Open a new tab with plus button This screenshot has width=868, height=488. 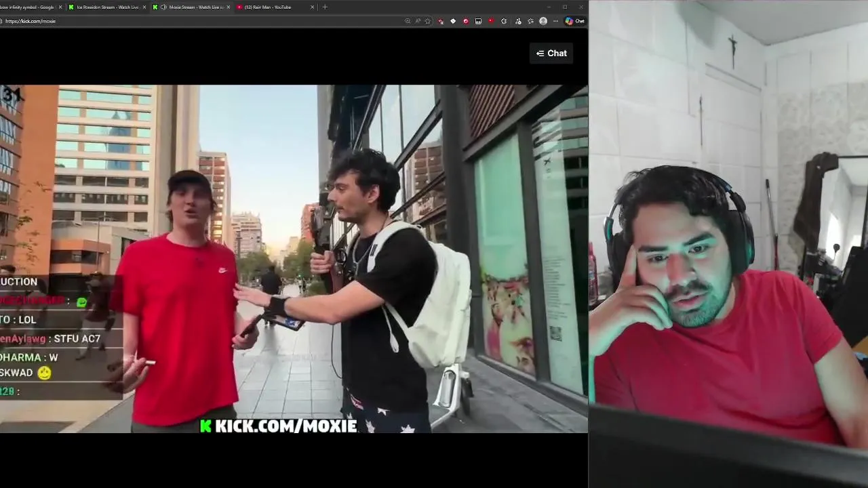tap(325, 7)
